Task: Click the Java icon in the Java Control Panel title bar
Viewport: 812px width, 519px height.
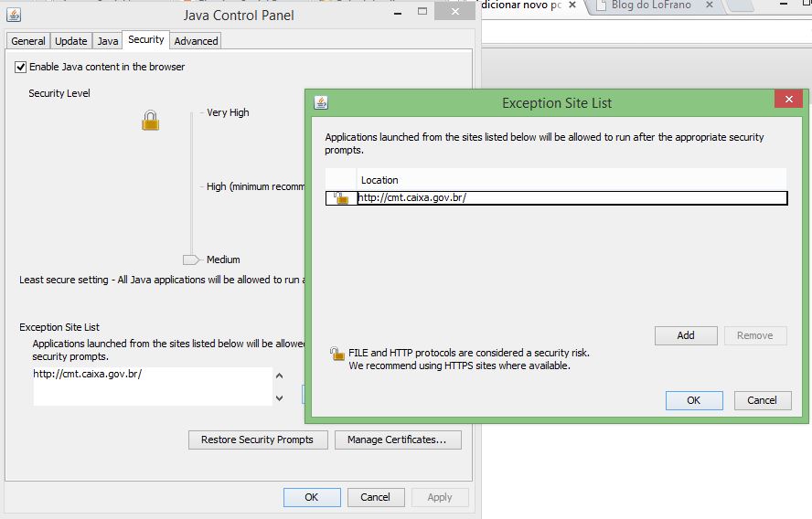Action: click(x=14, y=16)
